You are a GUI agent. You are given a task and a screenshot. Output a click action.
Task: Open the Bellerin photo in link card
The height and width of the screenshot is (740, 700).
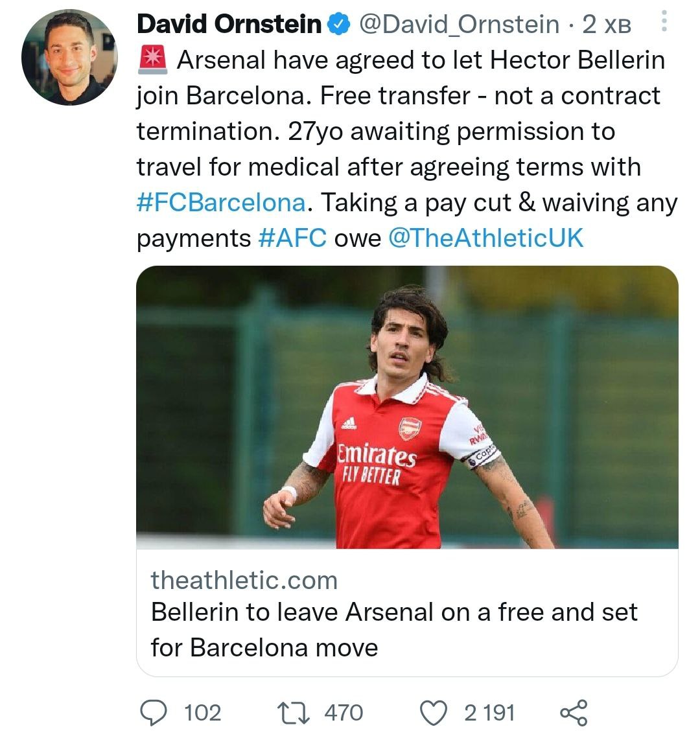pos(407,407)
